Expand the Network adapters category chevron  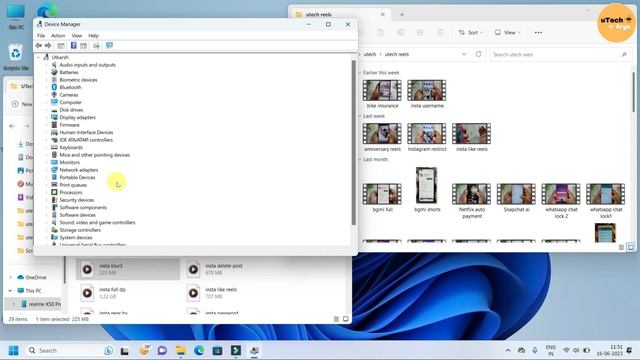click(x=47, y=170)
